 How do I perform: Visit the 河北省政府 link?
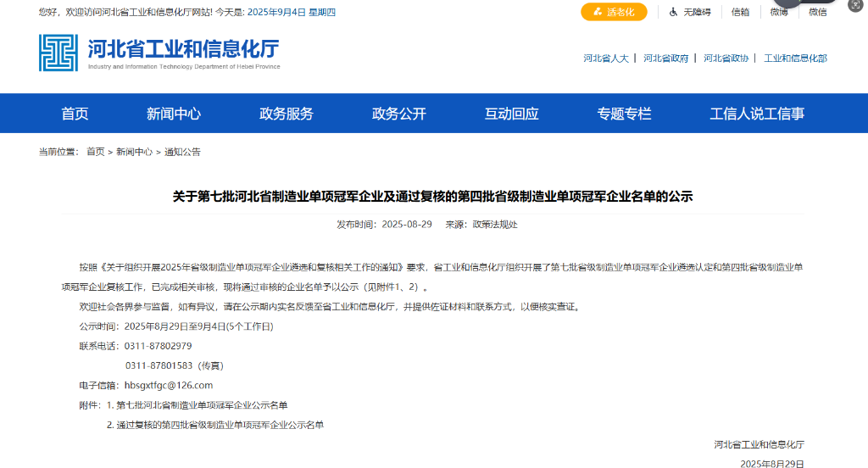tap(665, 58)
